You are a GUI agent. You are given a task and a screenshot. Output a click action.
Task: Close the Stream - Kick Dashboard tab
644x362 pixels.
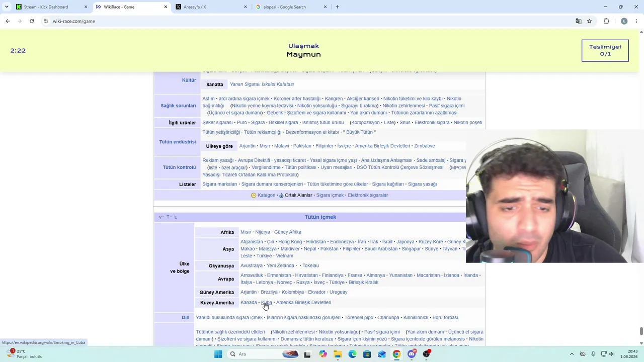(x=86, y=7)
